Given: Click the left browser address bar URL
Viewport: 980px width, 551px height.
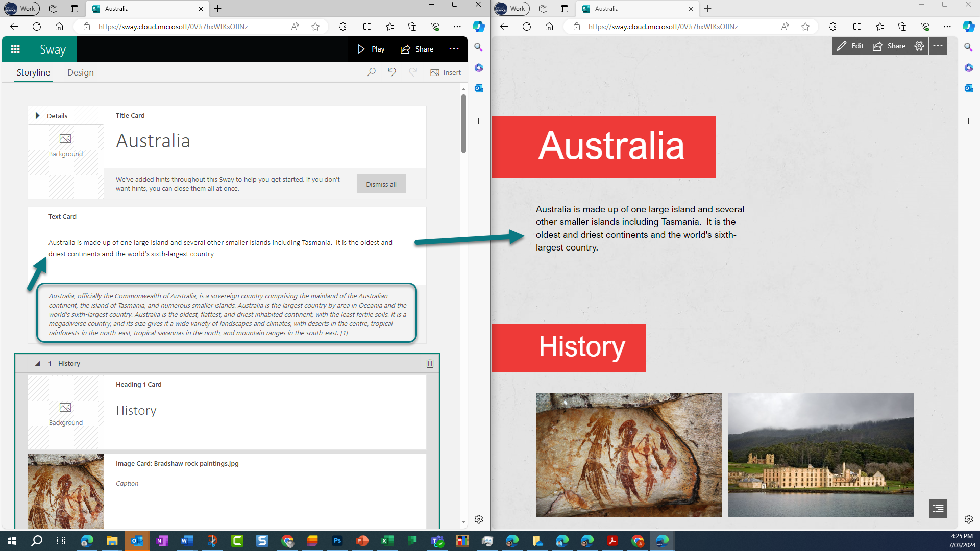Looking at the screenshot, I should coord(173,27).
